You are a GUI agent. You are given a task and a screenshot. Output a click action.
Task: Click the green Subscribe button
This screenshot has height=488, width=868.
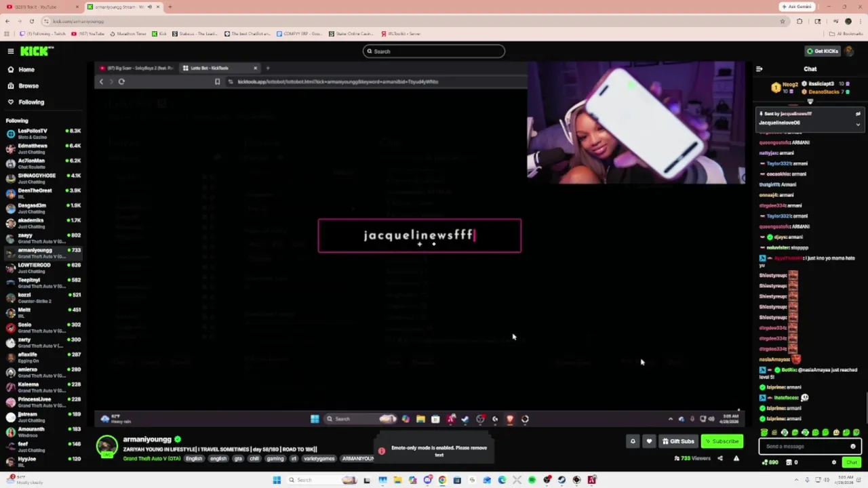tap(722, 442)
